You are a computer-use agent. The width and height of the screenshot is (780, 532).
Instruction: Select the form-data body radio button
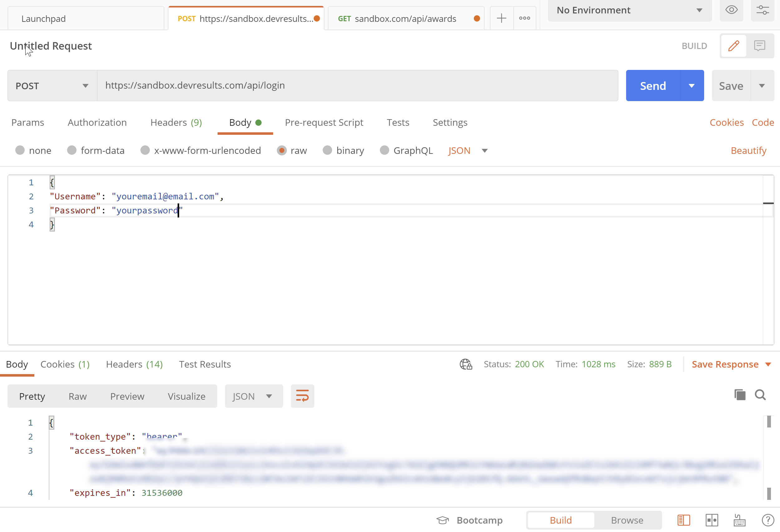coord(72,150)
